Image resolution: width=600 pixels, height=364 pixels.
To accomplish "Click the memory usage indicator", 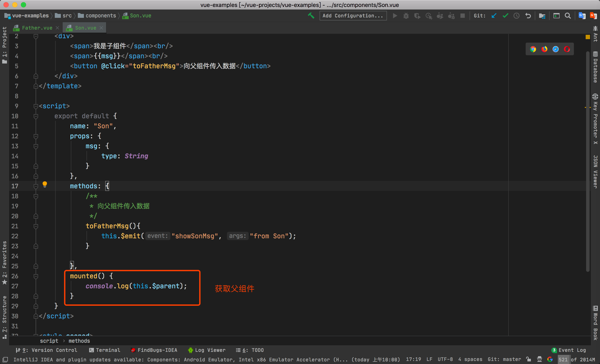I will coord(576,359).
